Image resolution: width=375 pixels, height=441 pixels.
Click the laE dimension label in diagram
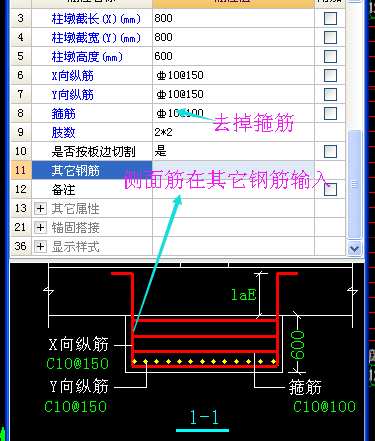coord(244,295)
